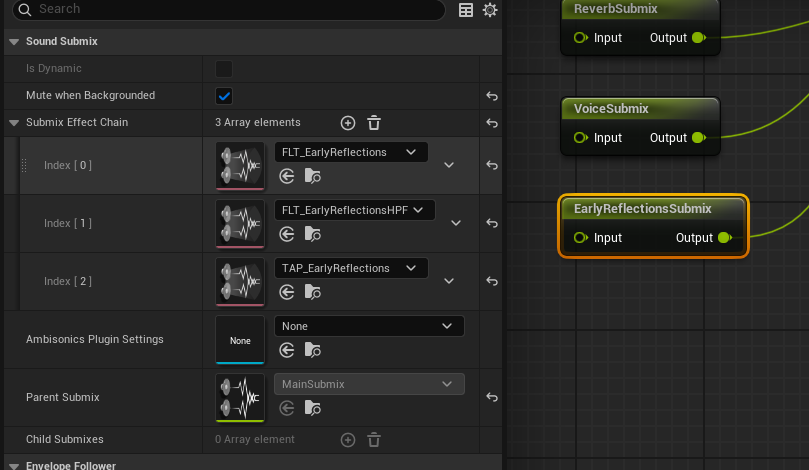This screenshot has width=809, height=470.
Task: Use selected asset for FLT_EarlyReflectionsHPF slot
Action: point(287,234)
